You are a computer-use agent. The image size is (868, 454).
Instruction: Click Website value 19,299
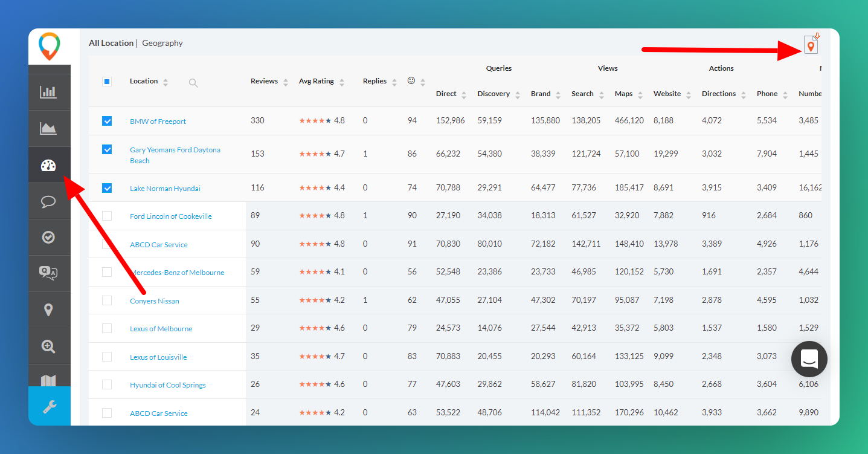(666, 154)
